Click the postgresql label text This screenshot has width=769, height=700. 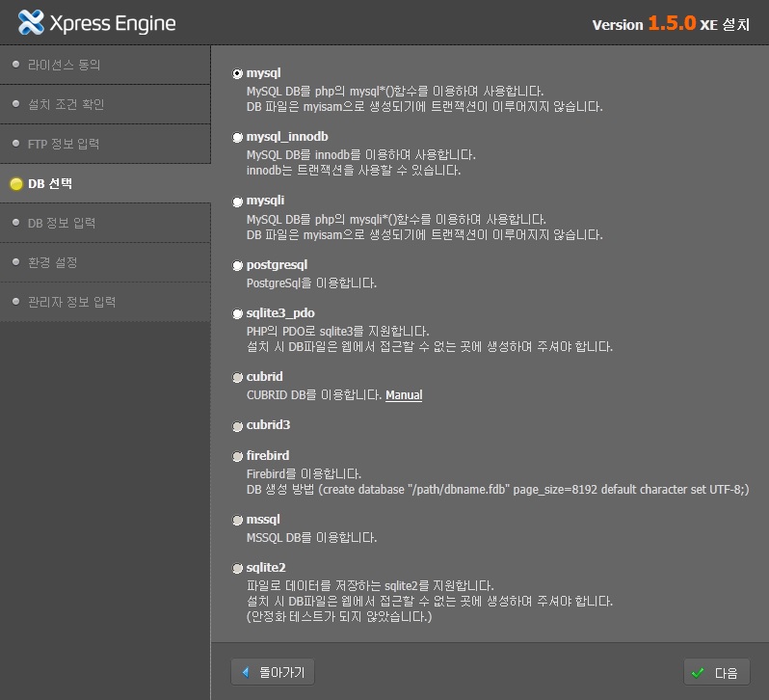(x=277, y=265)
